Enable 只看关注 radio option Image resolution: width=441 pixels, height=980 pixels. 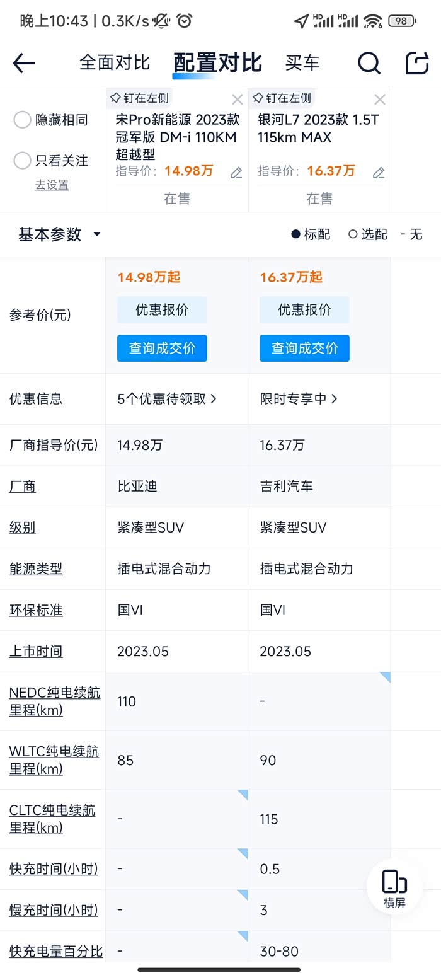[51, 161]
